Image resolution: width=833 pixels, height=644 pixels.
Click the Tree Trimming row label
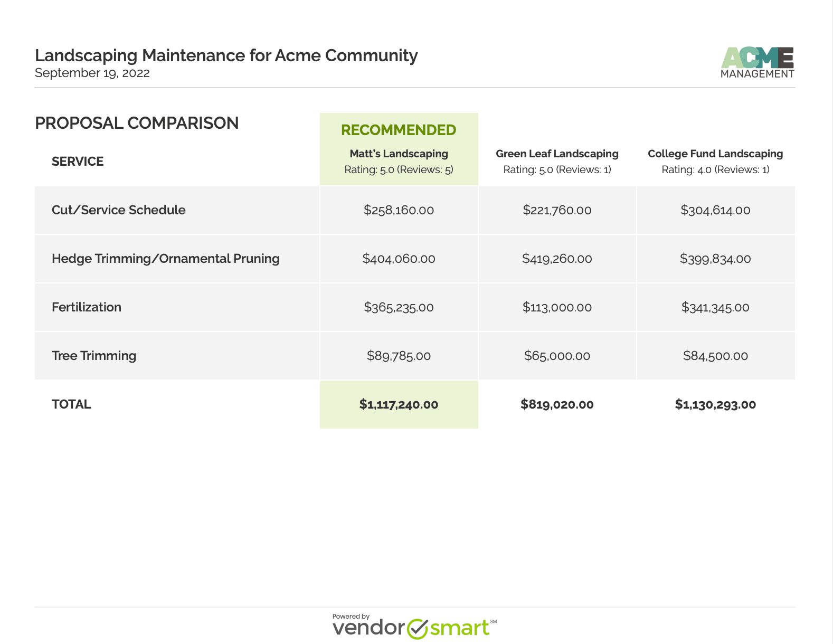point(94,356)
